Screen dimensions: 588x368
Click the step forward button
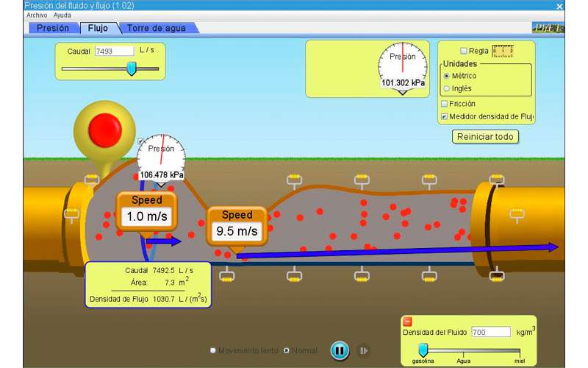pos(363,350)
